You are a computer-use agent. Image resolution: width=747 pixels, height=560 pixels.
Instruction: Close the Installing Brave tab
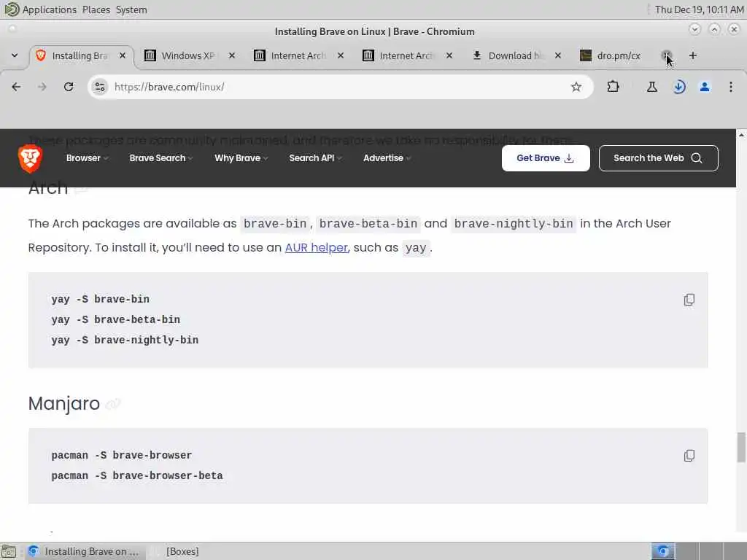pyautogui.click(x=123, y=55)
